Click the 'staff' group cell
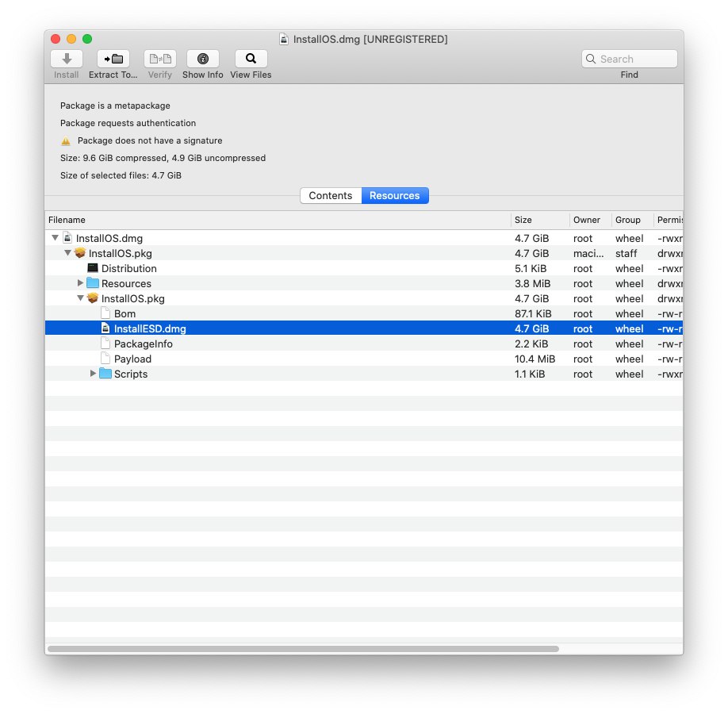 click(x=626, y=253)
